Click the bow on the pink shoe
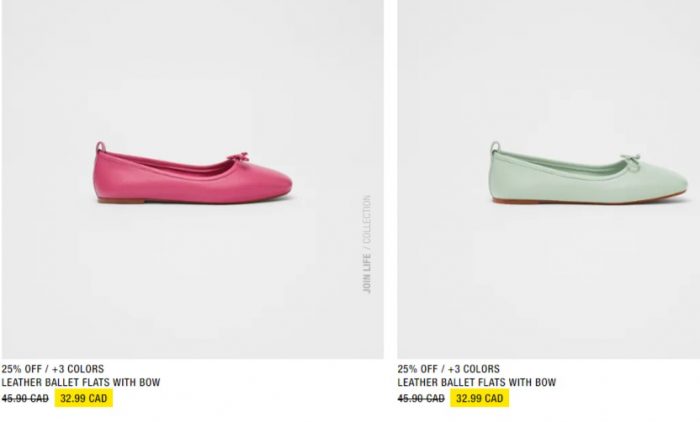The image size is (700, 422). coord(238,158)
